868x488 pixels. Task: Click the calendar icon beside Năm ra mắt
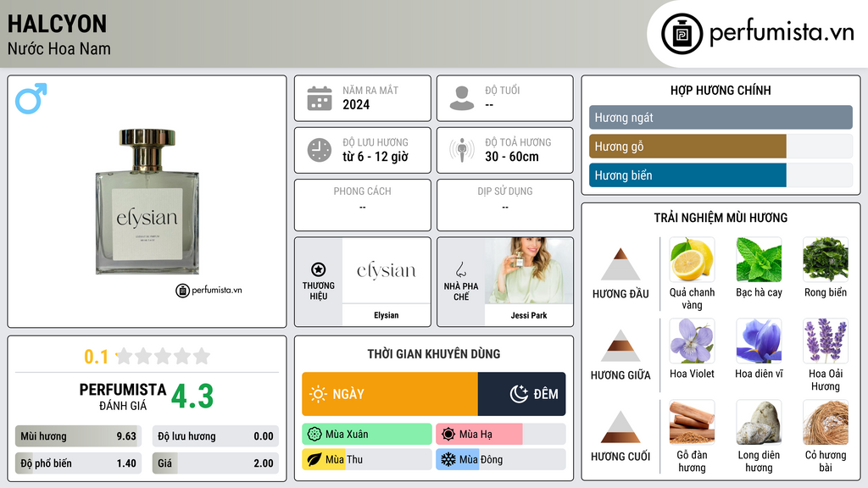pos(320,98)
